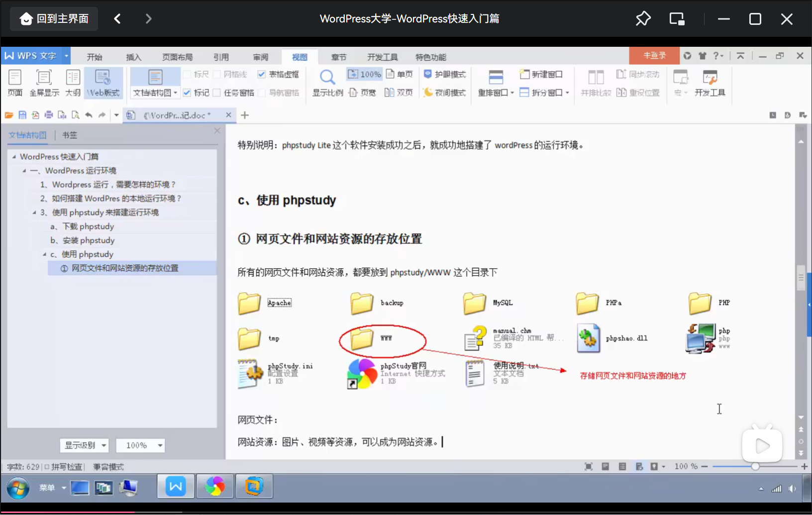Open the 100% zoom combo in the outline pane
This screenshot has height=515, width=812.
click(x=140, y=445)
